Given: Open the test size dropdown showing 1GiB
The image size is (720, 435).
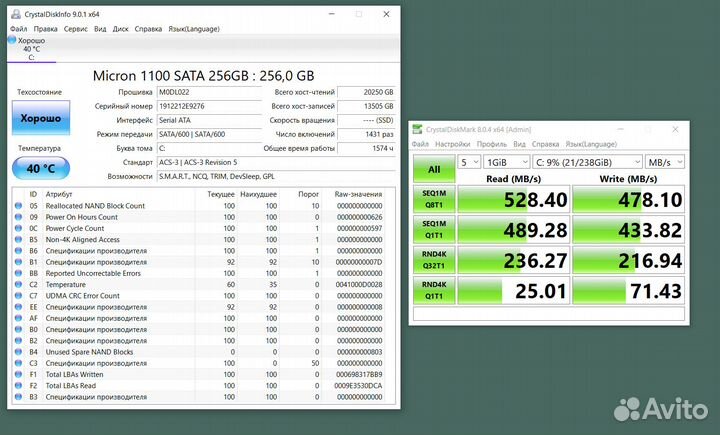Looking at the screenshot, I should (506, 162).
